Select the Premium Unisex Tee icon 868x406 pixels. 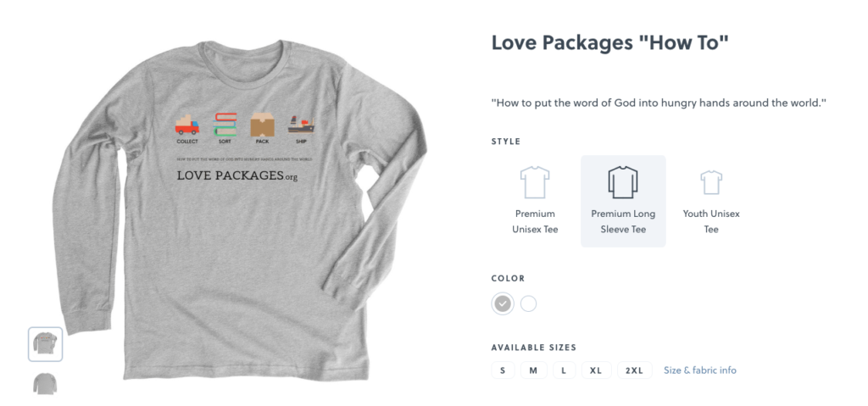tap(535, 182)
